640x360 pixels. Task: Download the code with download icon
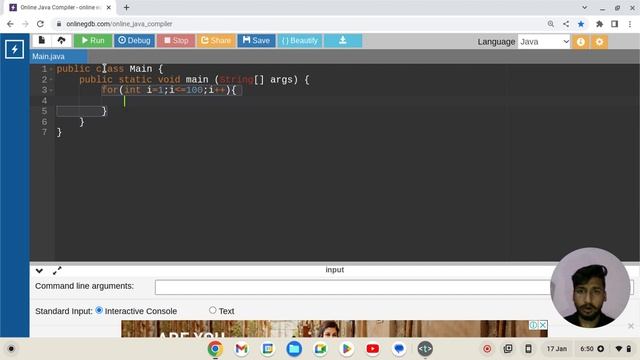point(343,40)
